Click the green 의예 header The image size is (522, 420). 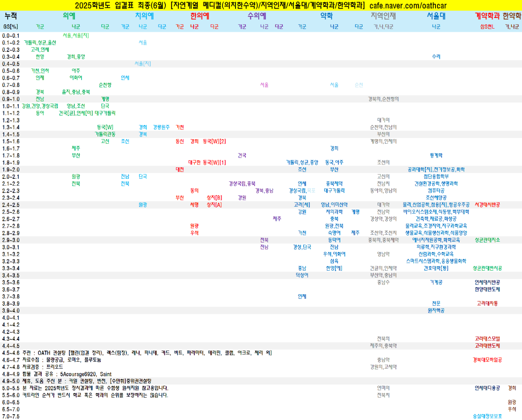tap(69, 16)
